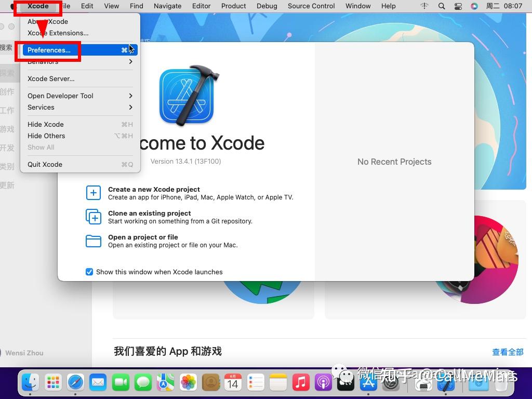Open Spotlight search in menu bar

(442, 6)
